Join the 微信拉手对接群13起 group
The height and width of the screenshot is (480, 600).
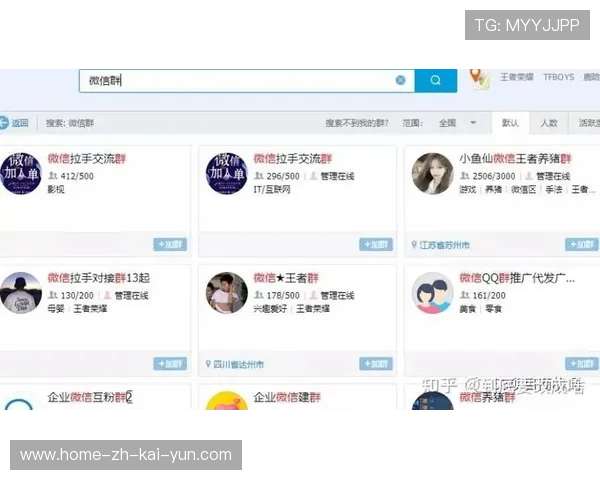pyautogui.click(x=170, y=364)
